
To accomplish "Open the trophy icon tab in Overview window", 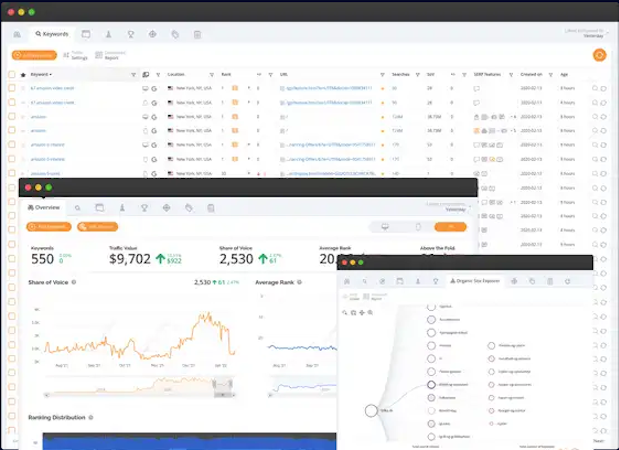I will (x=144, y=208).
